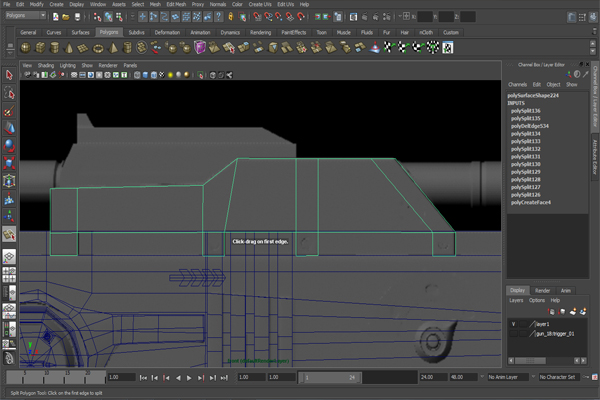Viewport: 600px width, 400px height.
Task: Toggle layer1 visibility V box
Action: (514, 324)
